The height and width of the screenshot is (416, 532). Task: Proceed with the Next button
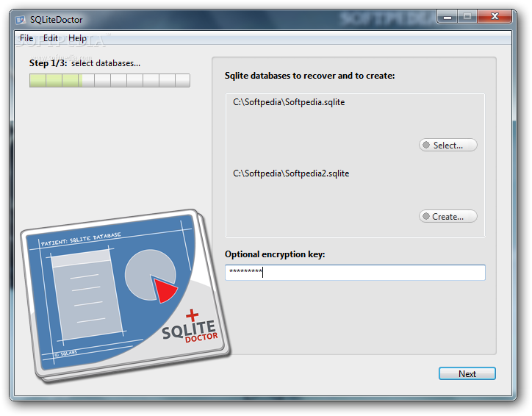pyautogui.click(x=467, y=373)
